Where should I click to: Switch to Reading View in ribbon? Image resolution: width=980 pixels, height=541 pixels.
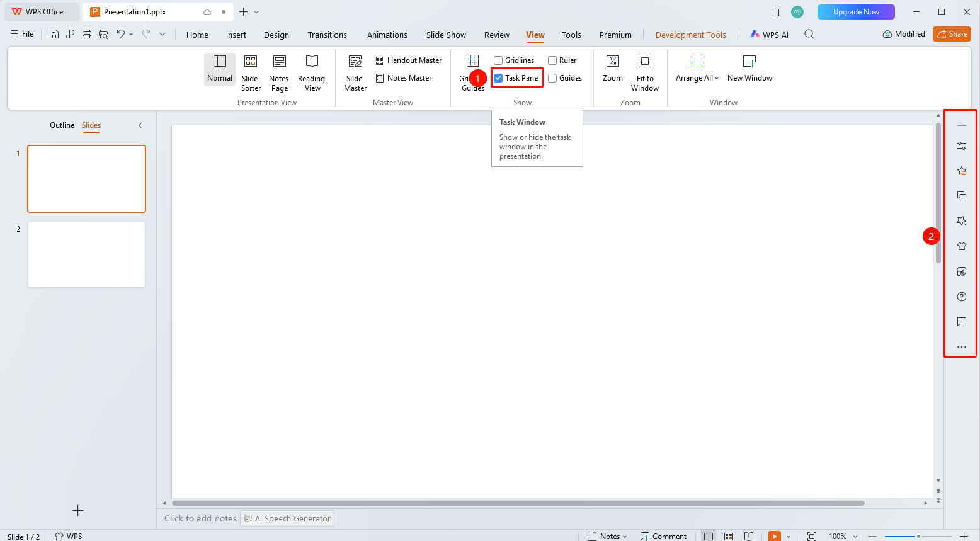tap(312, 73)
